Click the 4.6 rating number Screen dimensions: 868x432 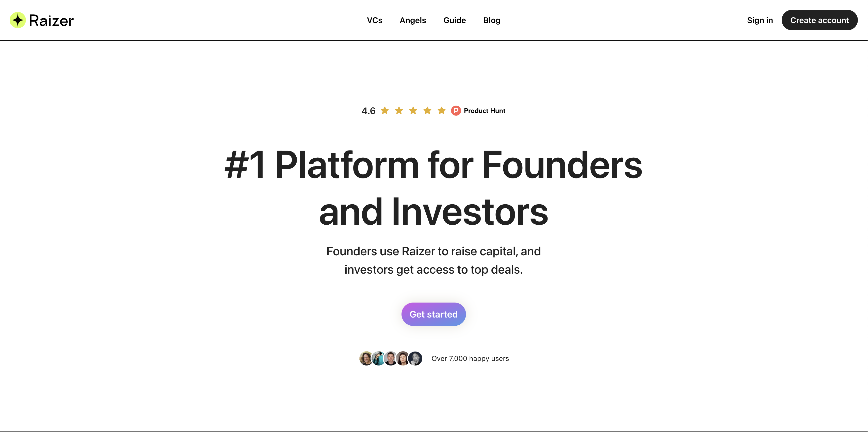[369, 111]
